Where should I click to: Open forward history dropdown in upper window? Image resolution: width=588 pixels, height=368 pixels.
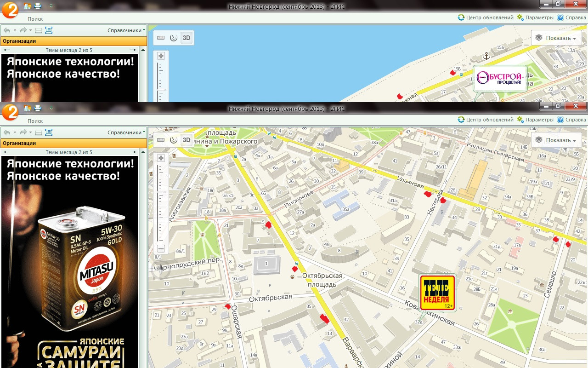[30, 30]
